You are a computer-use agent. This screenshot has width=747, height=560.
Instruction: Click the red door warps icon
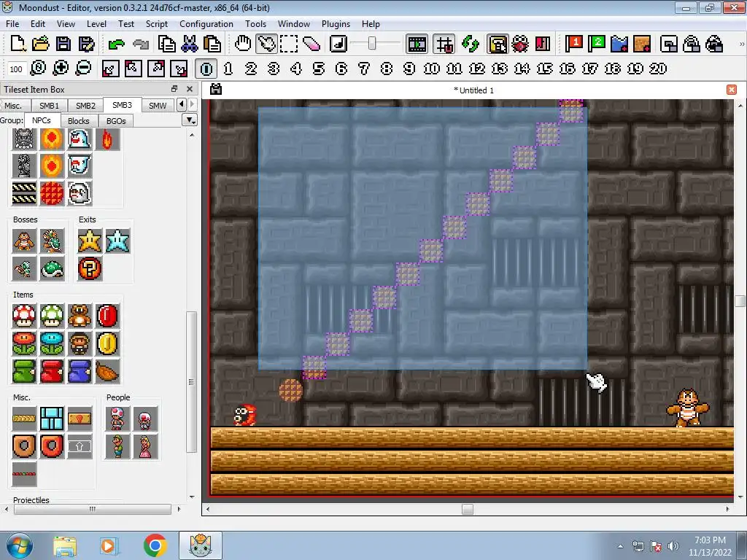point(543,44)
